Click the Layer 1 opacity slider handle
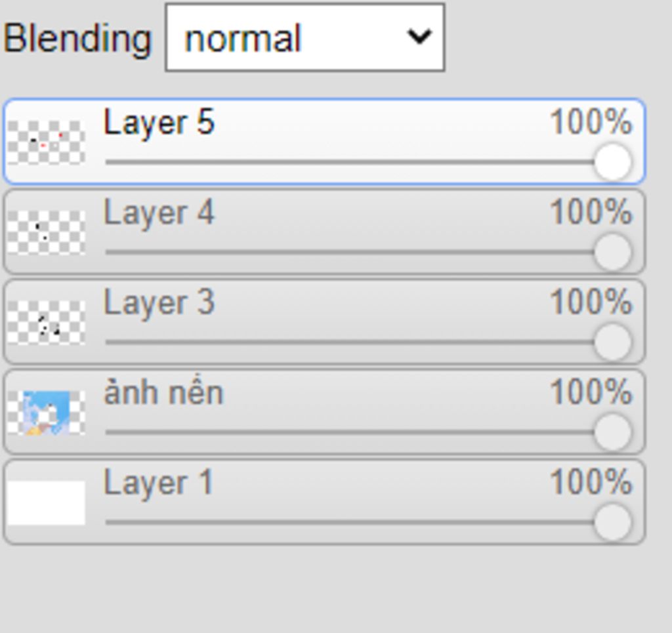This screenshot has width=672, height=633. coord(612,522)
